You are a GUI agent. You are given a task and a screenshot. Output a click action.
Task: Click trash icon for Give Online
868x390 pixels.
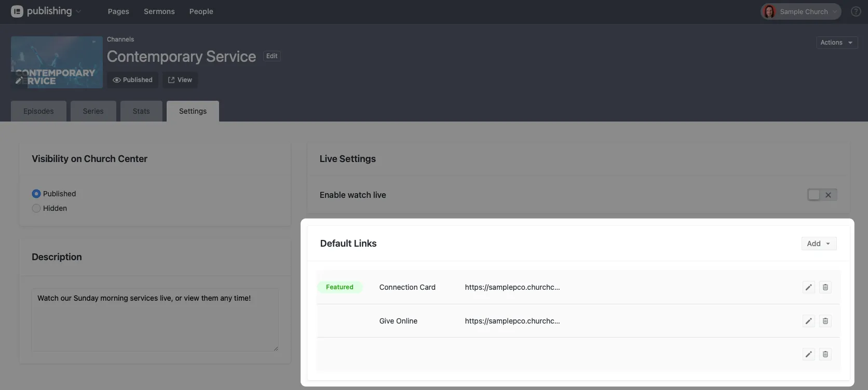pos(825,321)
